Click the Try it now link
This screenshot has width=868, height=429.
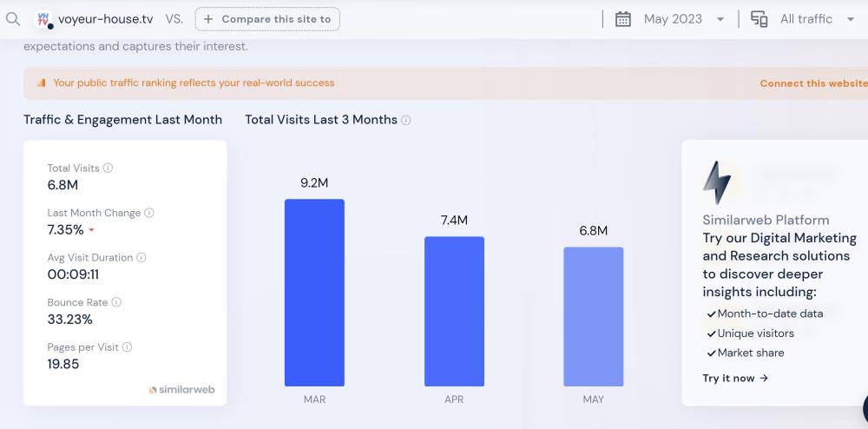(735, 379)
